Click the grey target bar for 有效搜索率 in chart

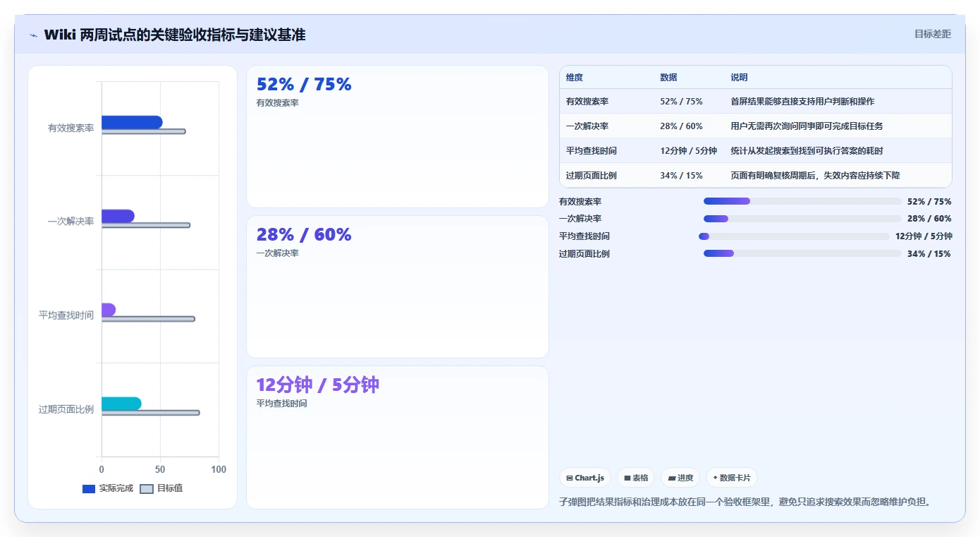[144, 132]
